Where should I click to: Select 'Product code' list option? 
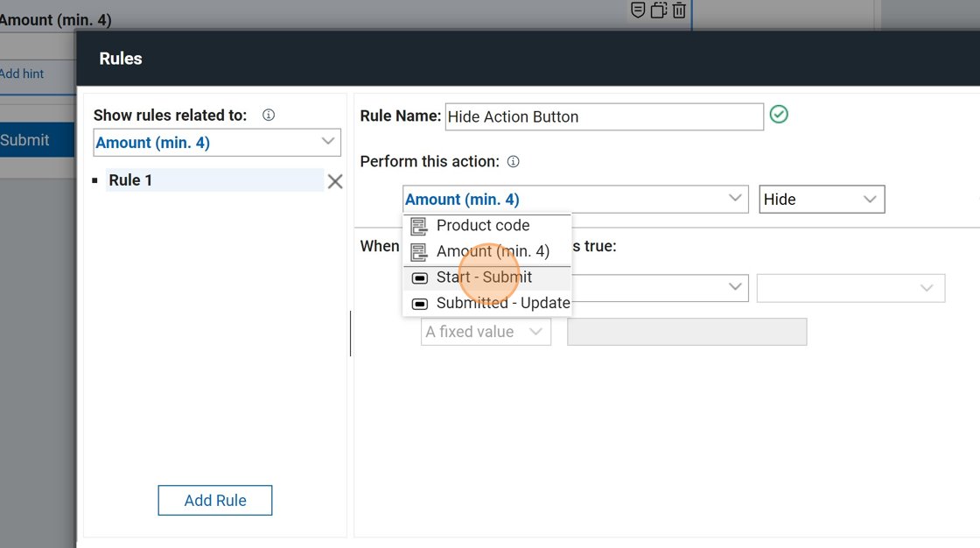tap(483, 226)
